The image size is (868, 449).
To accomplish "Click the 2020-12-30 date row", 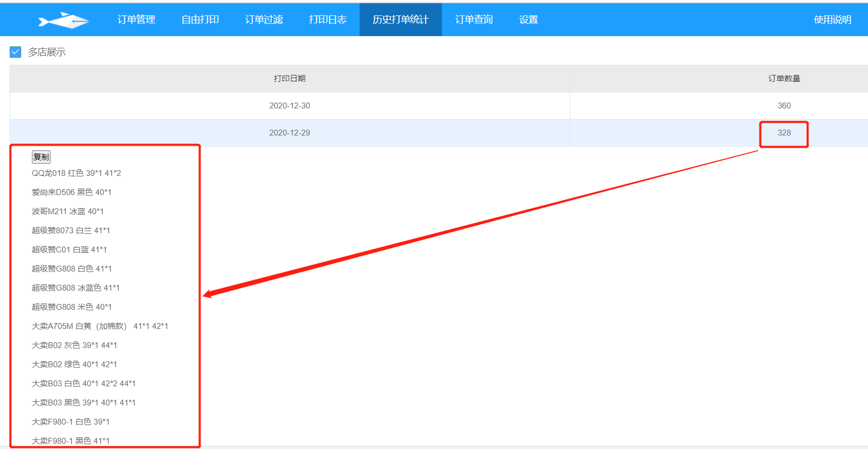I will pos(289,106).
